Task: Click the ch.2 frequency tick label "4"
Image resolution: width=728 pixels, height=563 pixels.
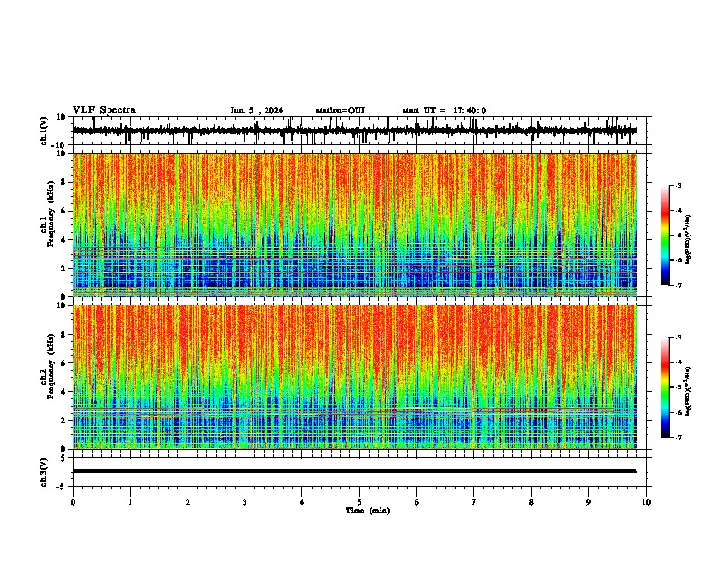Action: 63,392
